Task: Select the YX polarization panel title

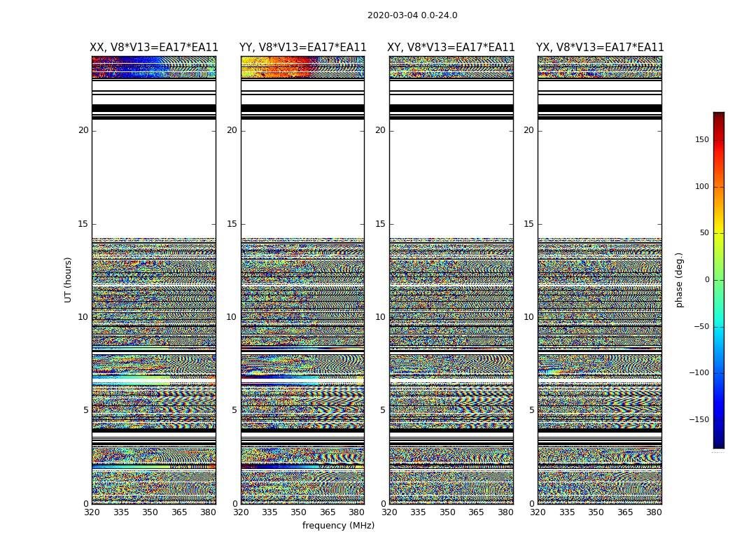Action: [x=600, y=48]
